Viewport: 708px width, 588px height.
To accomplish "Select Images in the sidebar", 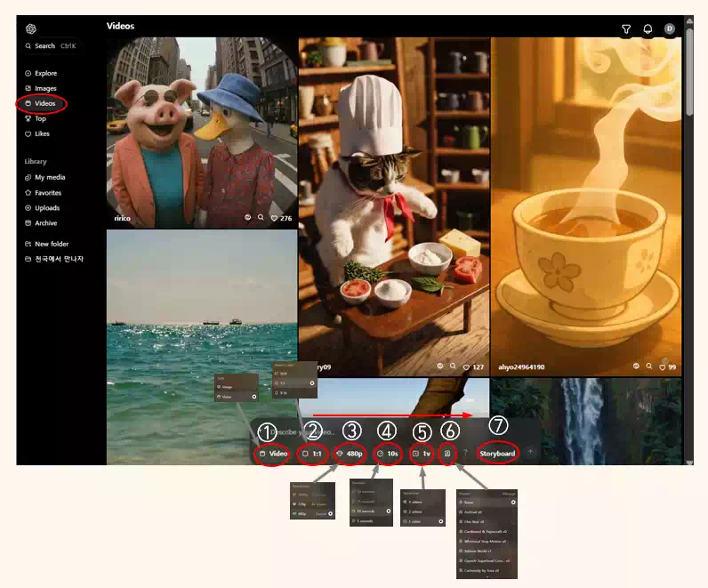I will [x=45, y=89].
